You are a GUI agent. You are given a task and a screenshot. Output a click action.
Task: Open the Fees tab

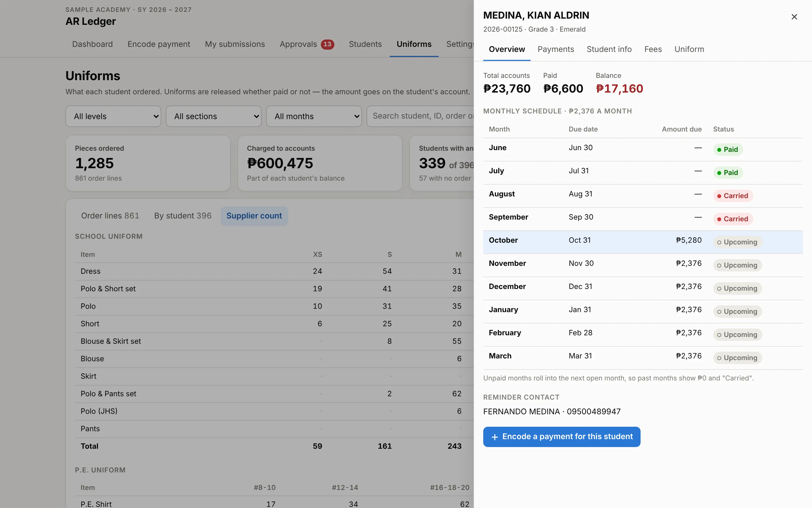[x=653, y=49]
